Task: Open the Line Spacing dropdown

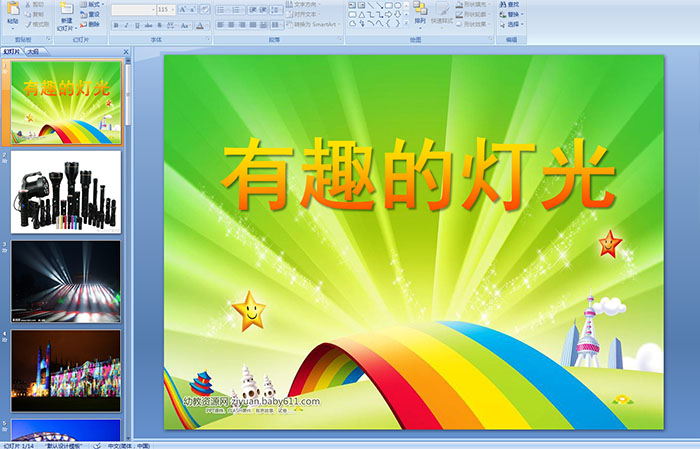Action: pyautogui.click(x=276, y=9)
